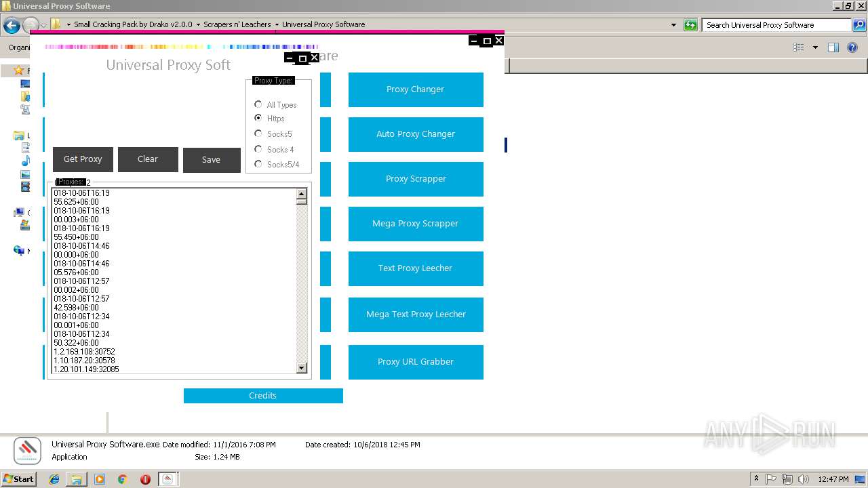Screen dimensions: 868x488
Task: Click Scrapers n' Leachers breadcrumb in address bar
Action: 237,24
